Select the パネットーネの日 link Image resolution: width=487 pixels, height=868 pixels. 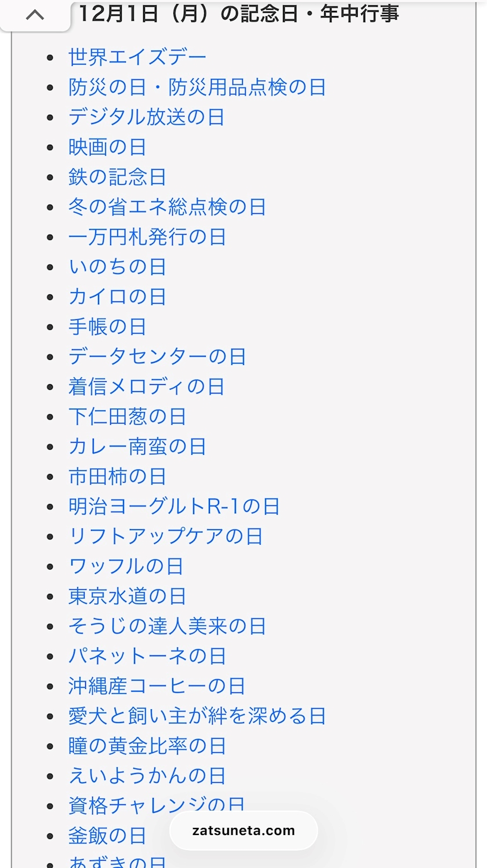pyautogui.click(x=147, y=656)
